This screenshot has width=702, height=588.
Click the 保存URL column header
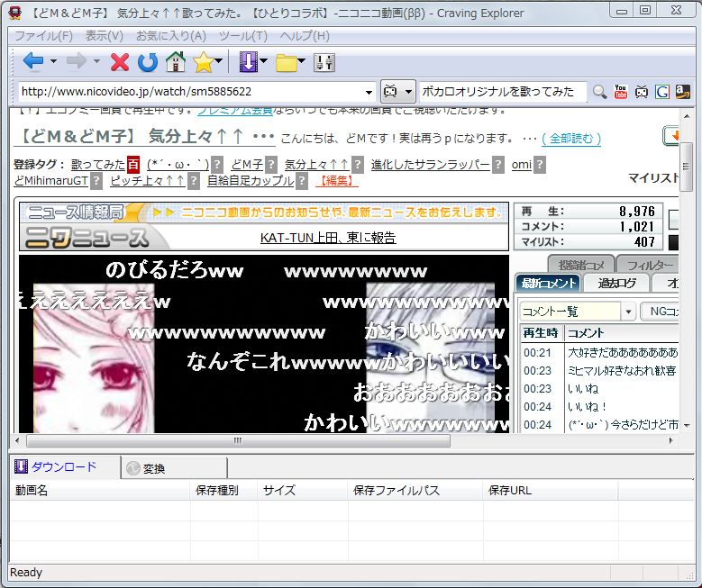point(551,491)
